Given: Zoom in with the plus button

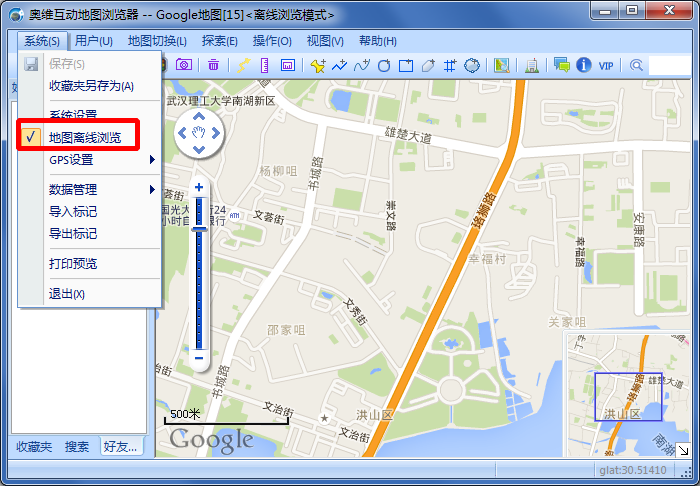Looking at the screenshot, I should pyautogui.click(x=199, y=187).
